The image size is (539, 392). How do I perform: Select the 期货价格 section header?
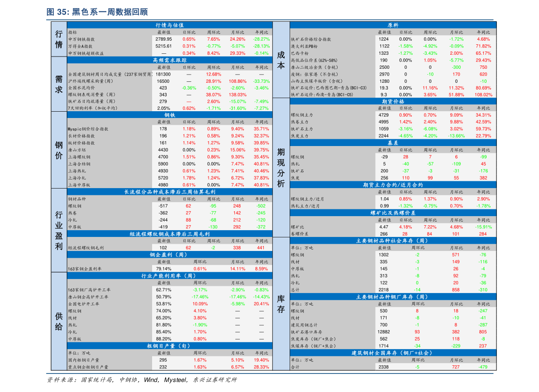tap(393, 101)
